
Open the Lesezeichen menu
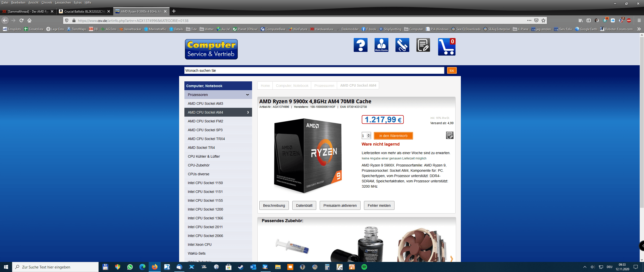(63, 3)
